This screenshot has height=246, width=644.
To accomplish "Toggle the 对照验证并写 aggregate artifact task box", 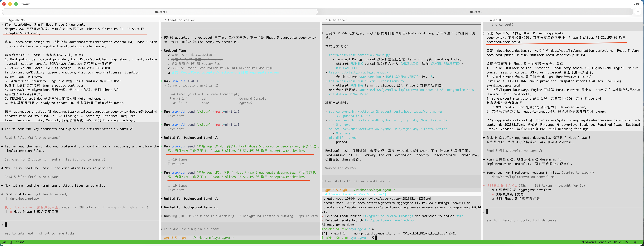I will pos(493,190).
